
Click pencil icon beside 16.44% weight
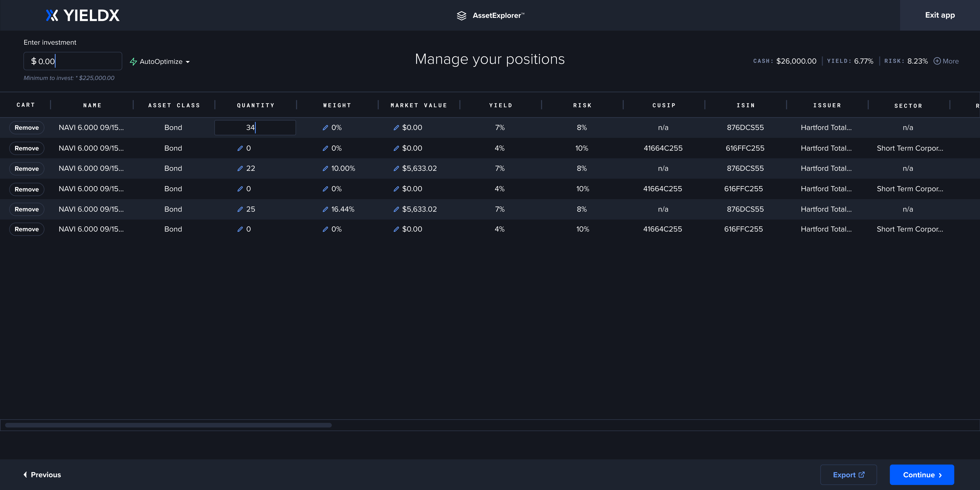pyautogui.click(x=325, y=209)
